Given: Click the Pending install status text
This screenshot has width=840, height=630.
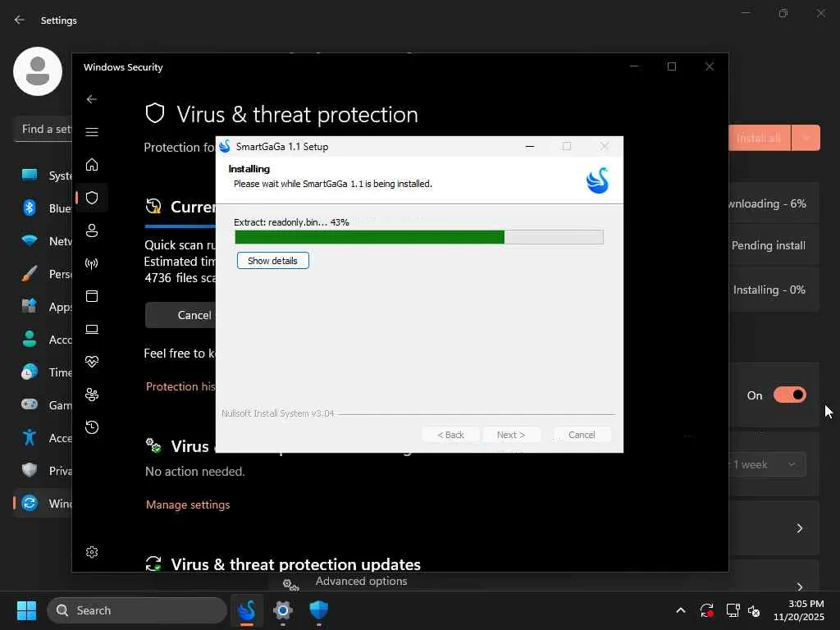Looking at the screenshot, I should pyautogui.click(x=768, y=245).
